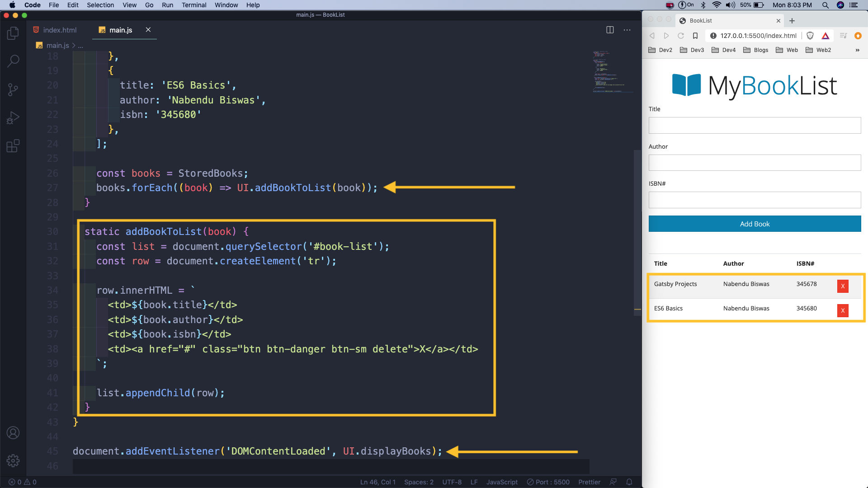Open the Explorer view in activity bar
The image size is (868, 488).
(x=13, y=33)
